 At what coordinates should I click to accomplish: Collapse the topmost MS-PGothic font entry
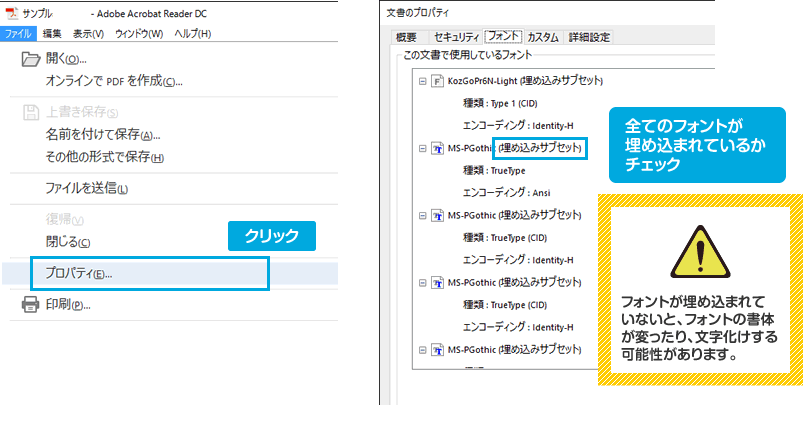(423, 148)
